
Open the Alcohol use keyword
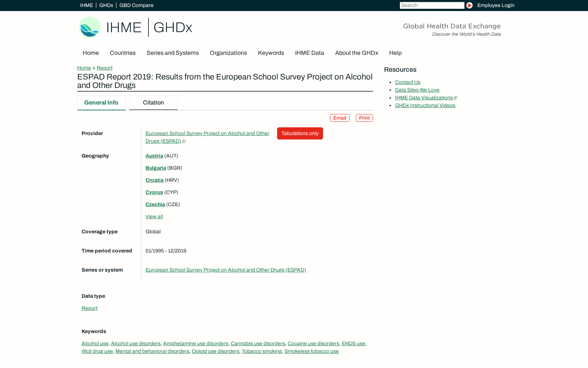95,344
